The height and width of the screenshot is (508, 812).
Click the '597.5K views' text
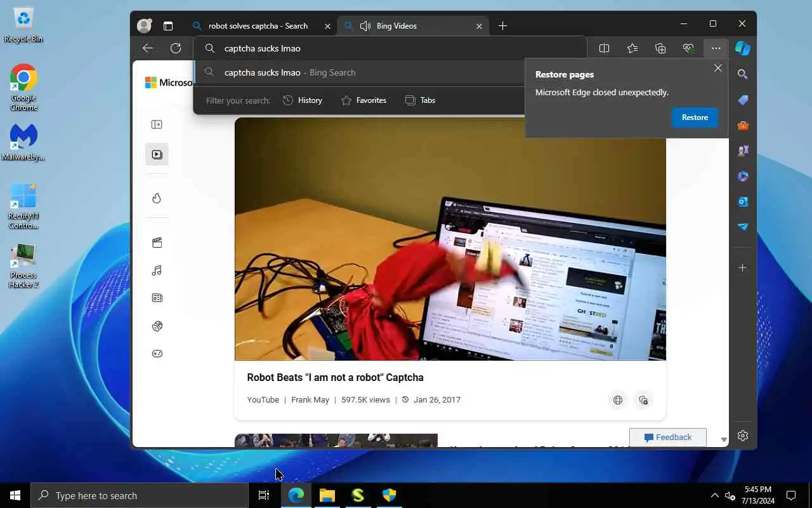coord(365,400)
